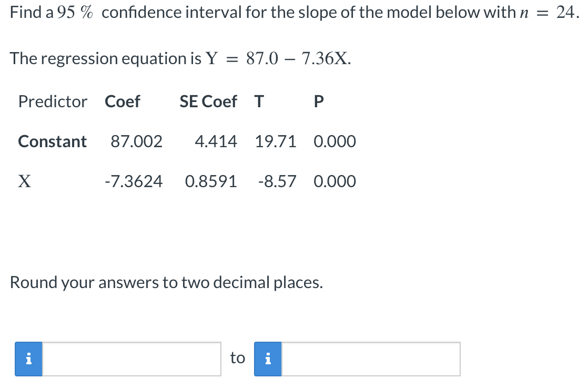
Task: Click the slope coefficient value -7.3624
Action: [134, 181]
